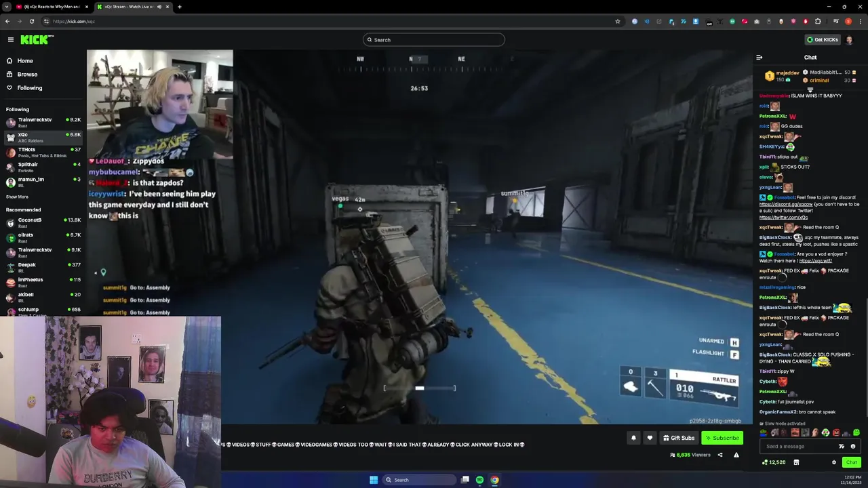
Task: Go to Home in the sidebar
Action: 25,61
